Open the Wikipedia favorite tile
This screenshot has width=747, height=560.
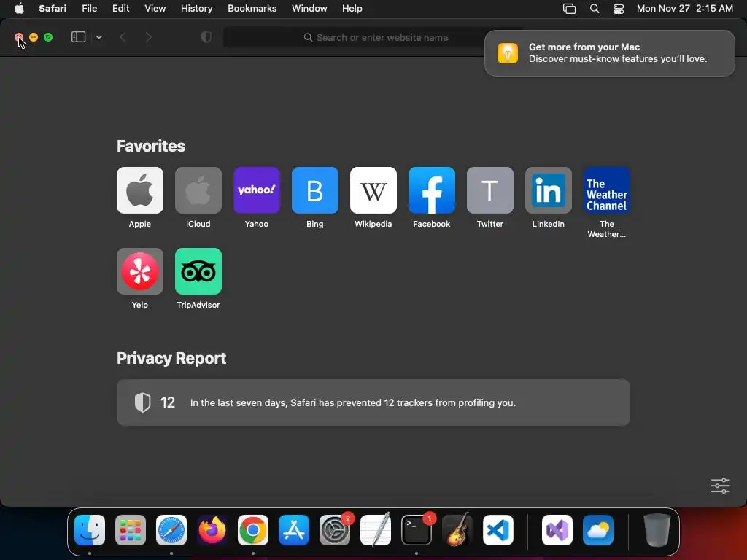(373, 190)
